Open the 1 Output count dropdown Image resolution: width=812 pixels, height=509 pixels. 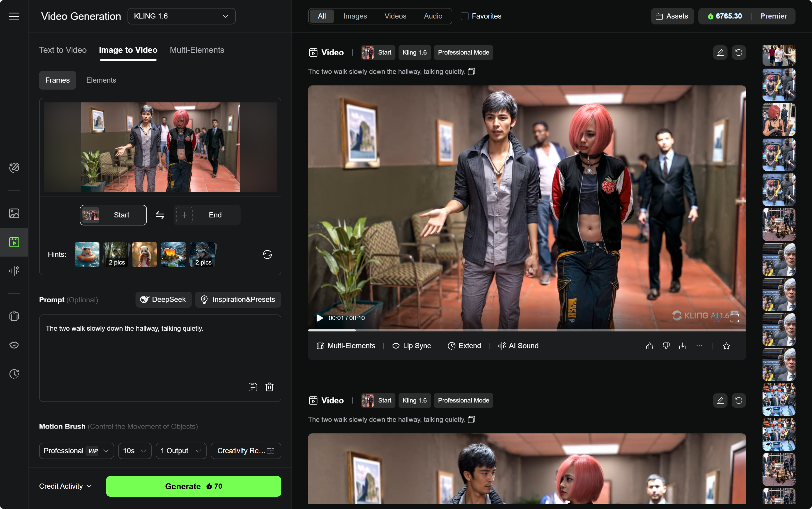pyautogui.click(x=181, y=450)
